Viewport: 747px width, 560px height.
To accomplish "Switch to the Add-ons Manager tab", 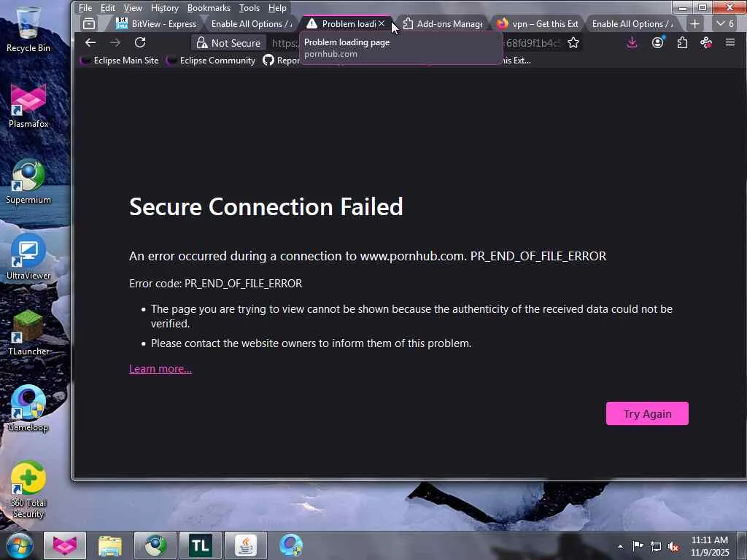I will [443, 24].
